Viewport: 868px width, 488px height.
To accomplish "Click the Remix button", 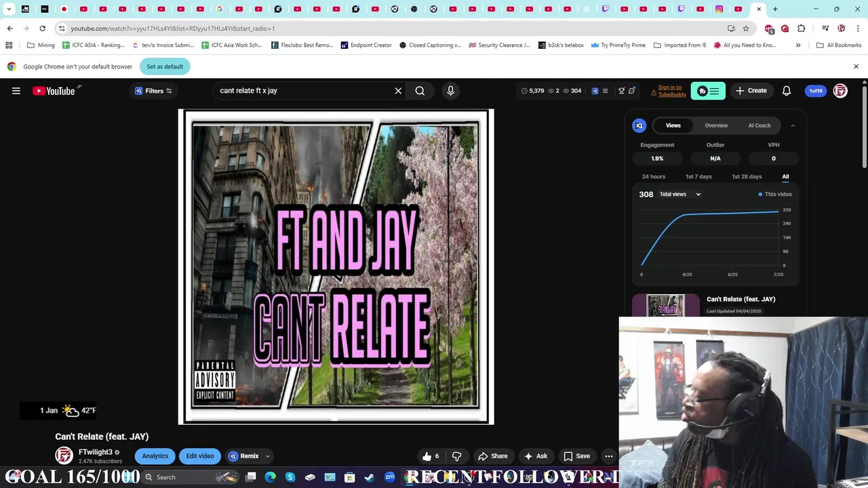I will [243, 456].
